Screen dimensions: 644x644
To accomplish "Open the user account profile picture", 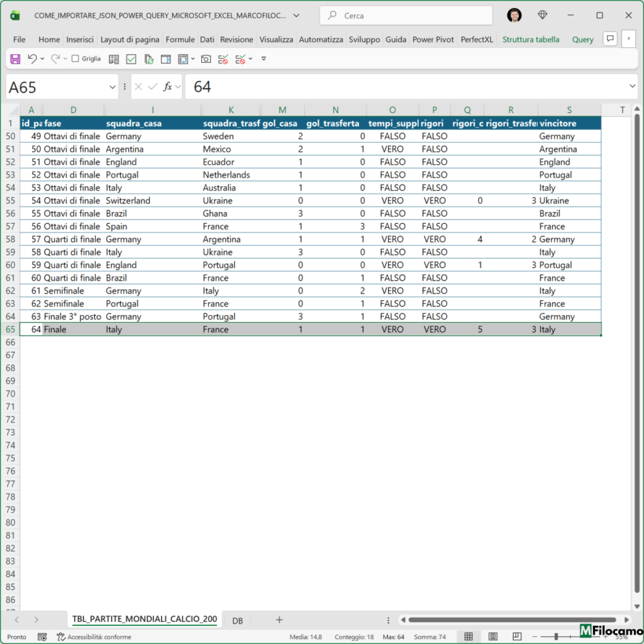I will [514, 15].
